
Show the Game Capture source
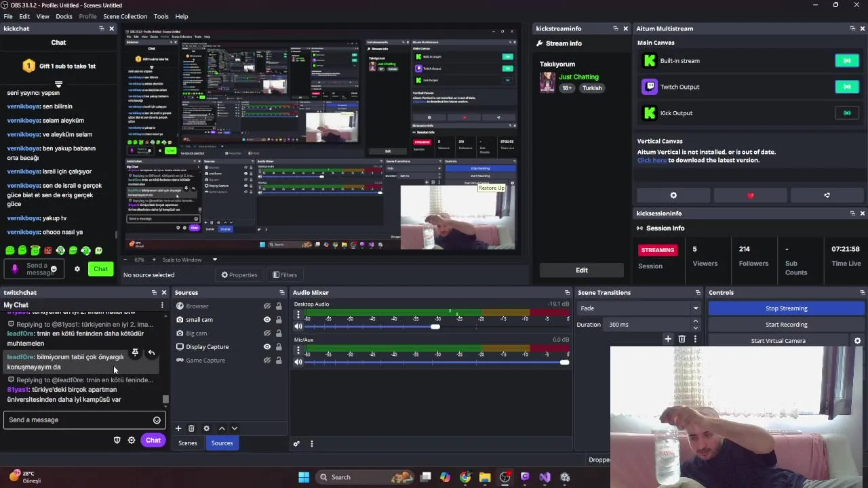click(267, 361)
